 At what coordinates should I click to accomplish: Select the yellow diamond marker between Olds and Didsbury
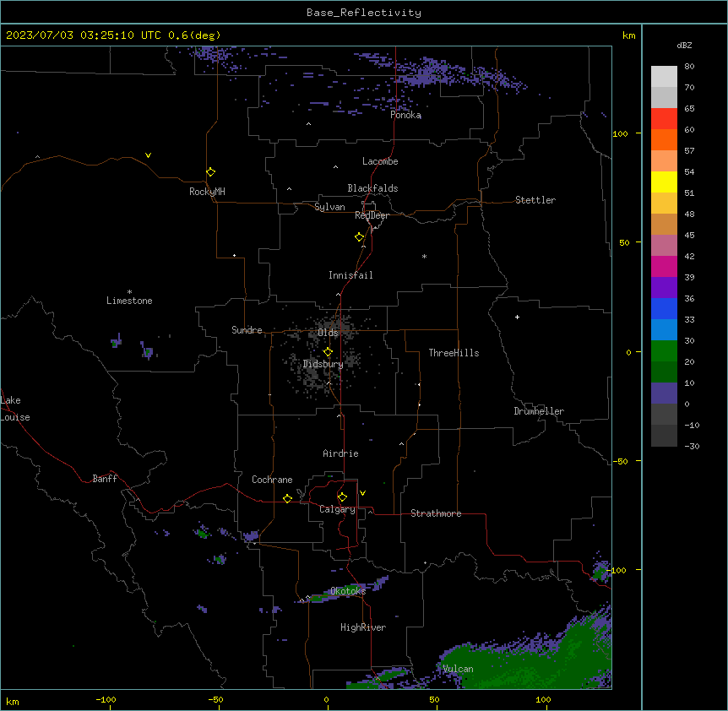click(x=328, y=352)
